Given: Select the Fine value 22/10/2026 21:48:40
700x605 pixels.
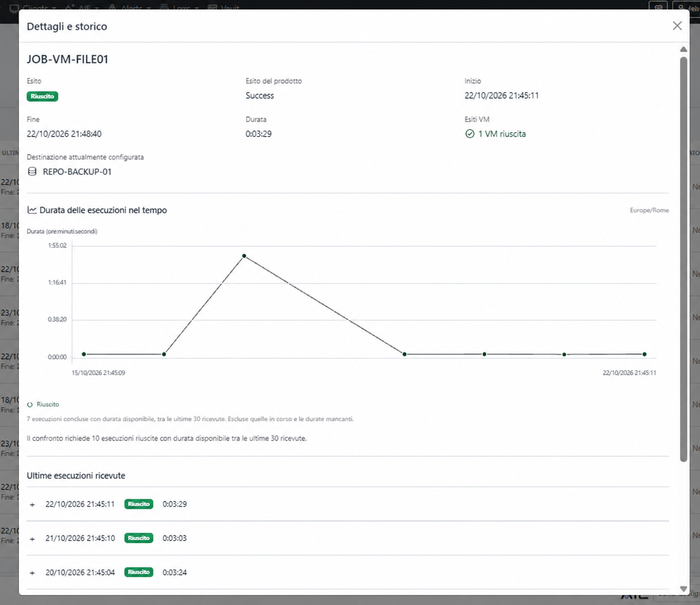Looking at the screenshot, I should click(64, 134).
